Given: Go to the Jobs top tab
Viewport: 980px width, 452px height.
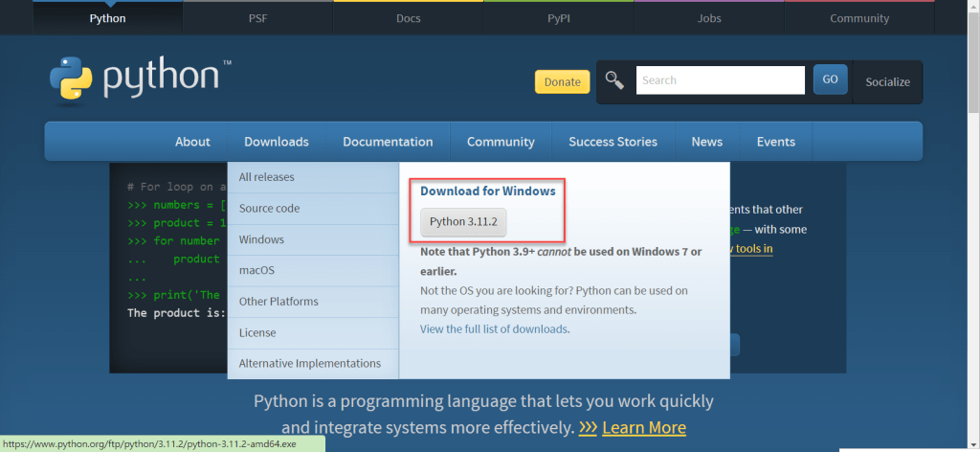Looking at the screenshot, I should click(x=709, y=18).
